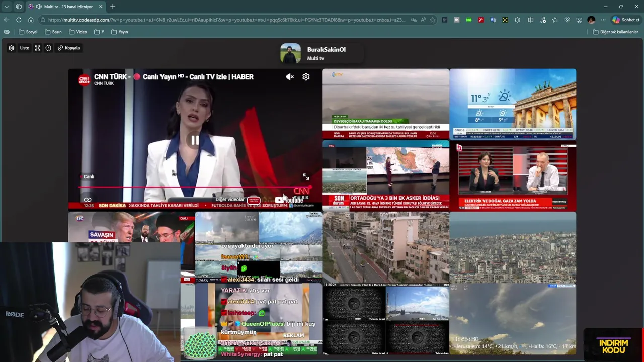Copy link with Kopyala button
This screenshot has height=362, width=644.
pyautogui.click(x=69, y=48)
